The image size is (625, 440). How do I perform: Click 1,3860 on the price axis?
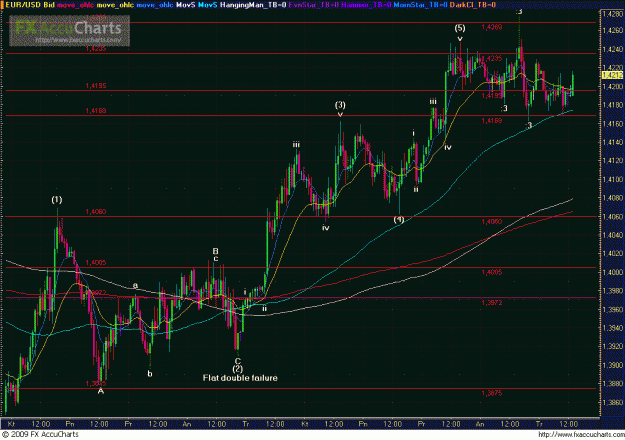tap(612, 403)
